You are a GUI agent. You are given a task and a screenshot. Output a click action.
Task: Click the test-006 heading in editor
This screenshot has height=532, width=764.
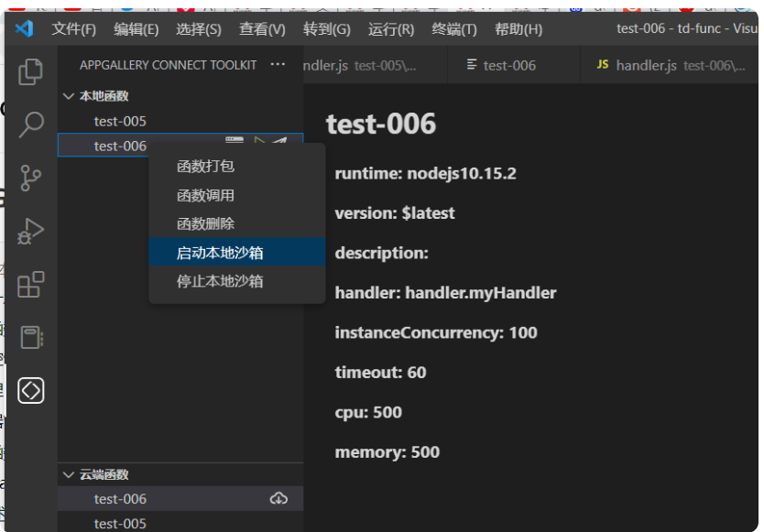pyautogui.click(x=380, y=124)
